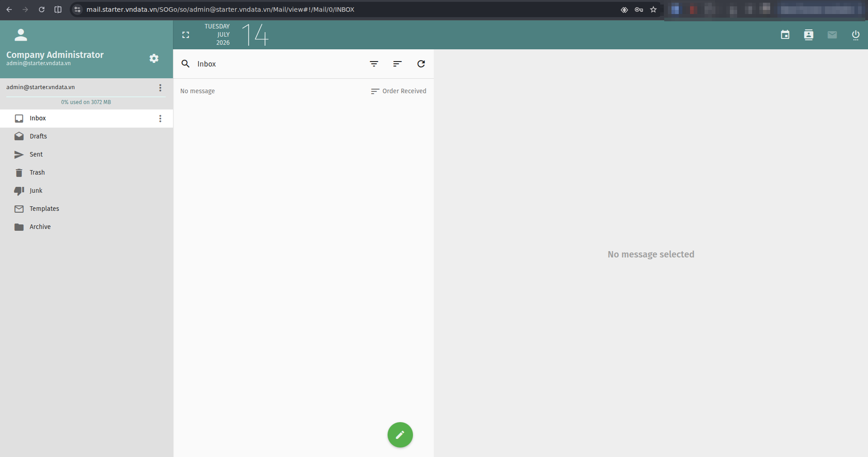Click site information icon in address bar

(x=77, y=10)
